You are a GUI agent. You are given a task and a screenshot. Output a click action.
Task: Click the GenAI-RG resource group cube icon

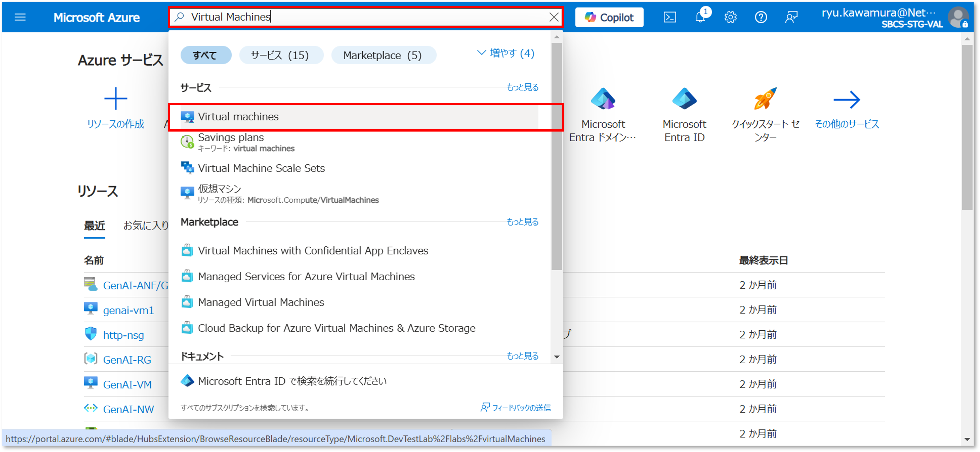click(x=91, y=358)
